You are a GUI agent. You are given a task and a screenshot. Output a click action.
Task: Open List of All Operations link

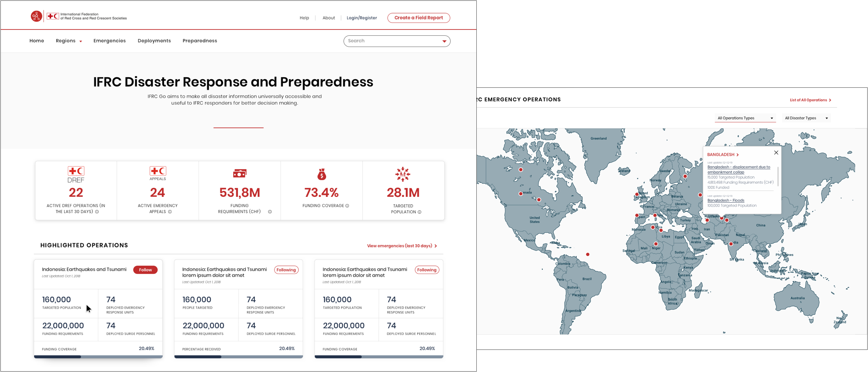pos(810,100)
